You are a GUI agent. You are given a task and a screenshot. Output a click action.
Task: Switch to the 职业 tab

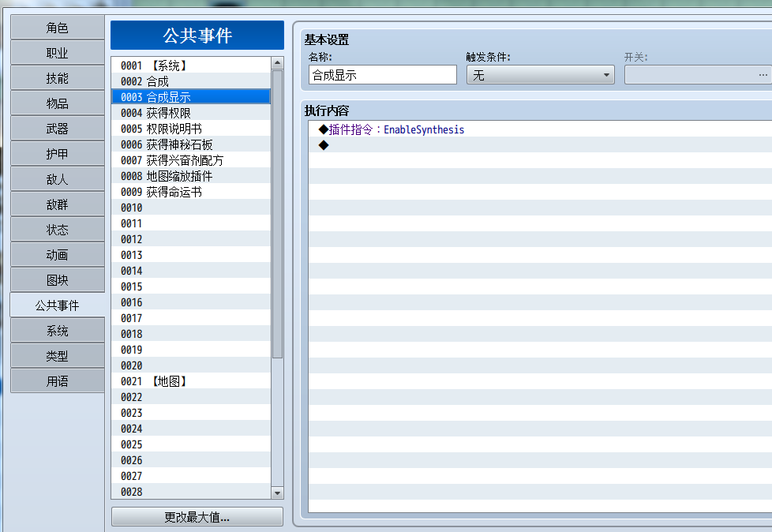coord(57,53)
